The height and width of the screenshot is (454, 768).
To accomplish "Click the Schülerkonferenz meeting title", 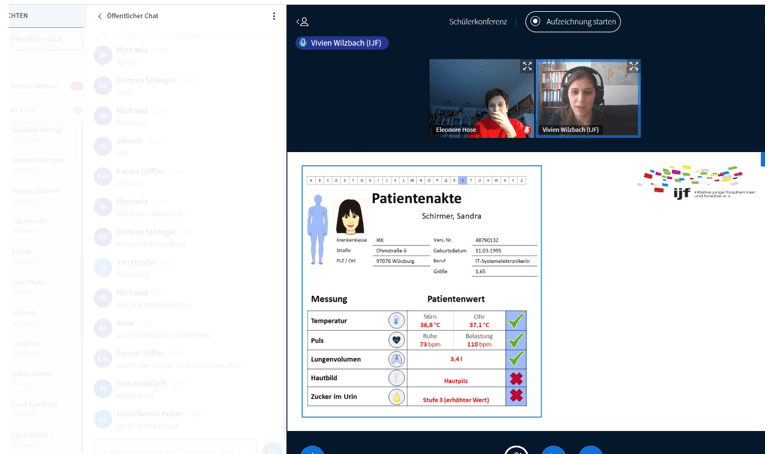I will [477, 21].
